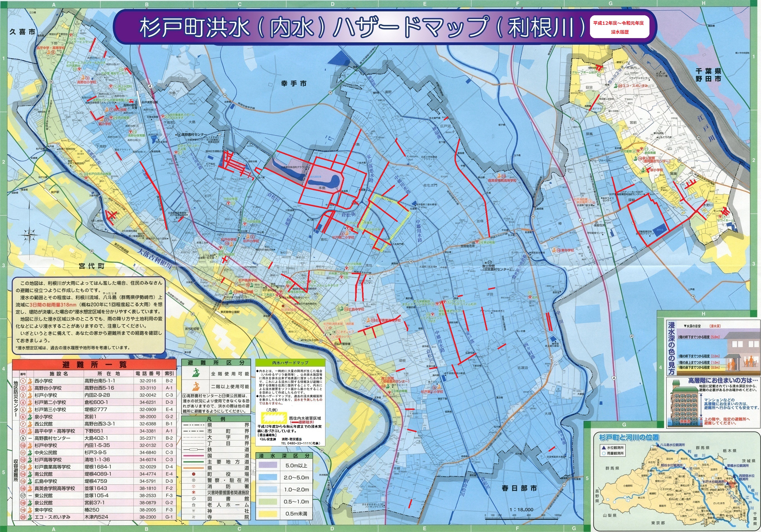The width and height of the screenshot is (761, 532).
Task: Click the 千葉県野田市 label on the map
Action: [x=709, y=75]
